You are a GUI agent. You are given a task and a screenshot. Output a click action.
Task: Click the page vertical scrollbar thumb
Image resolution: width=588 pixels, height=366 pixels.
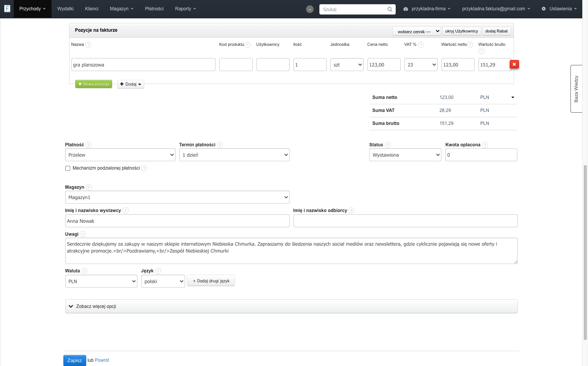(585, 252)
